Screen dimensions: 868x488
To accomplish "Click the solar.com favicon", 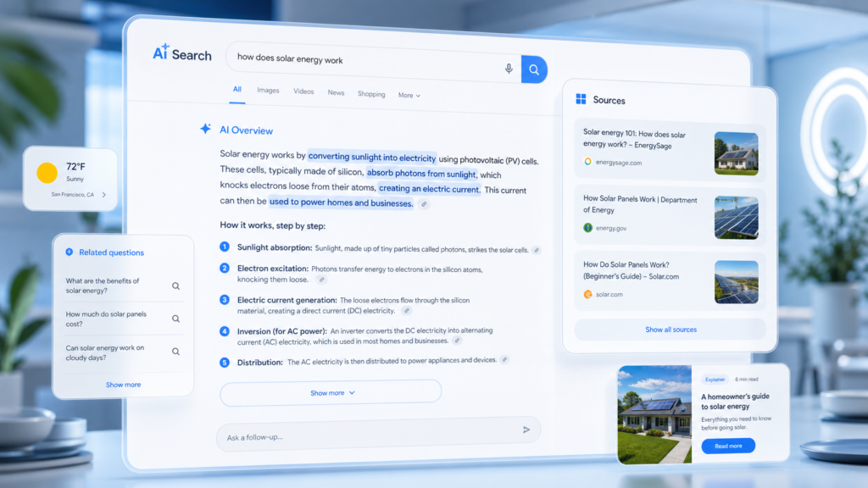I will tap(588, 294).
